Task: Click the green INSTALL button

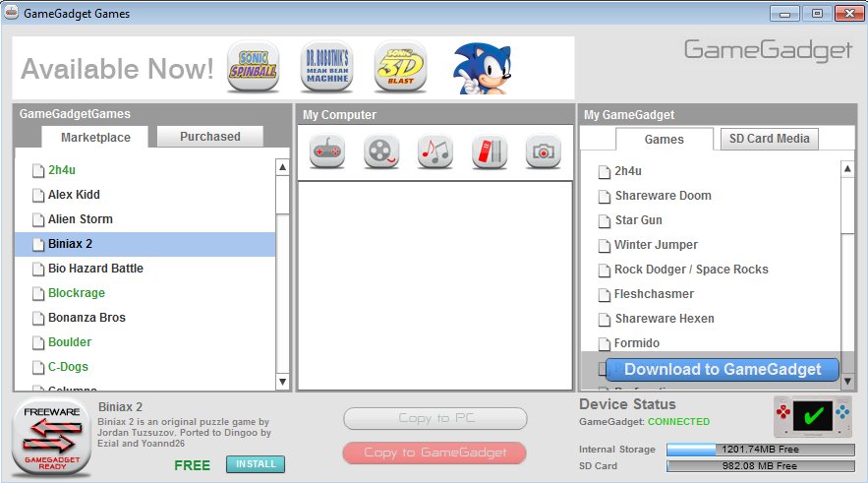Action: click(255, 464)
